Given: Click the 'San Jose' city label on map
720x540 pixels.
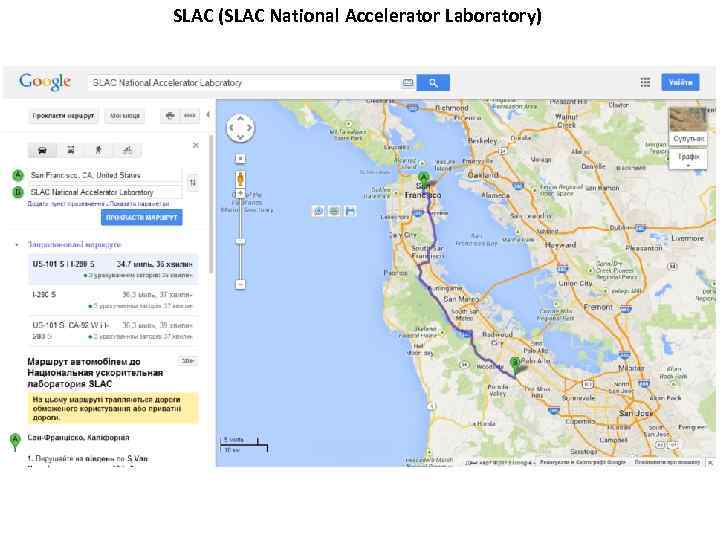Looking at the screenshot, I should click(x=636, y=413).
